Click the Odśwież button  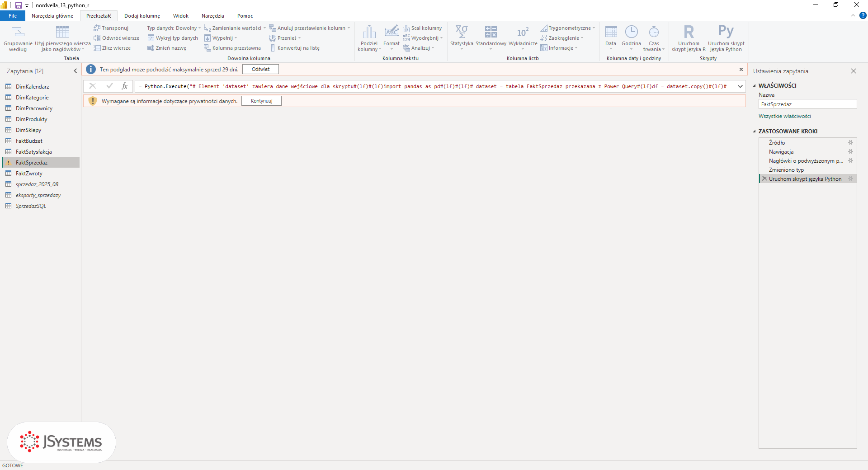[x=260, y=69]
